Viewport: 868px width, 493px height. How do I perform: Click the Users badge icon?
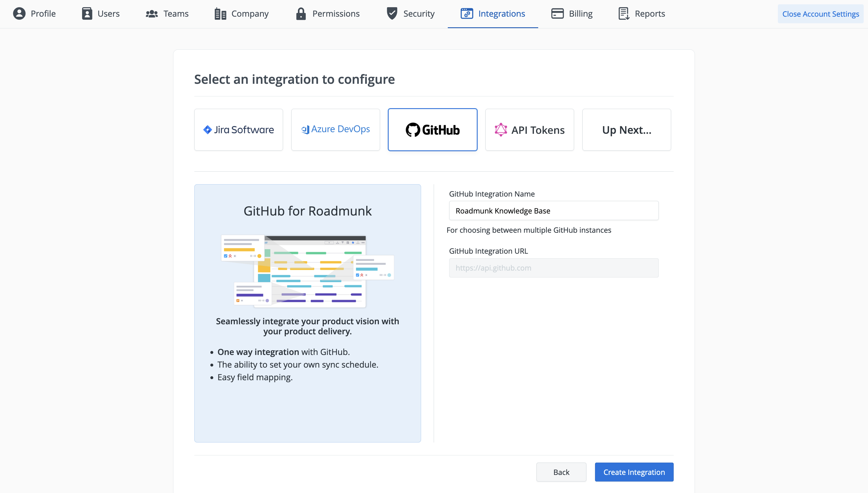pyautogui.click(x=87, y=13)
